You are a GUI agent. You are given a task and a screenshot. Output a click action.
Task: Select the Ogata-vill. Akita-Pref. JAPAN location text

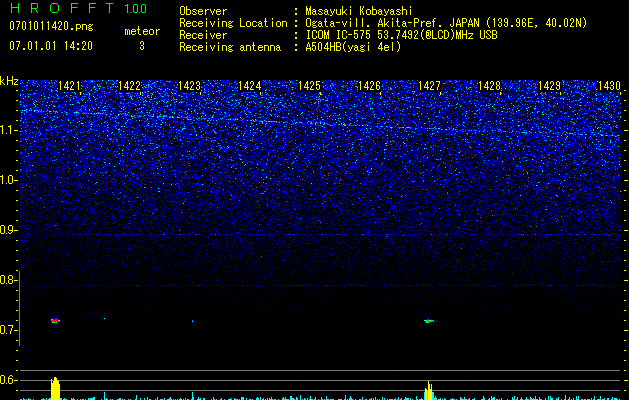(x=446, y=23)
